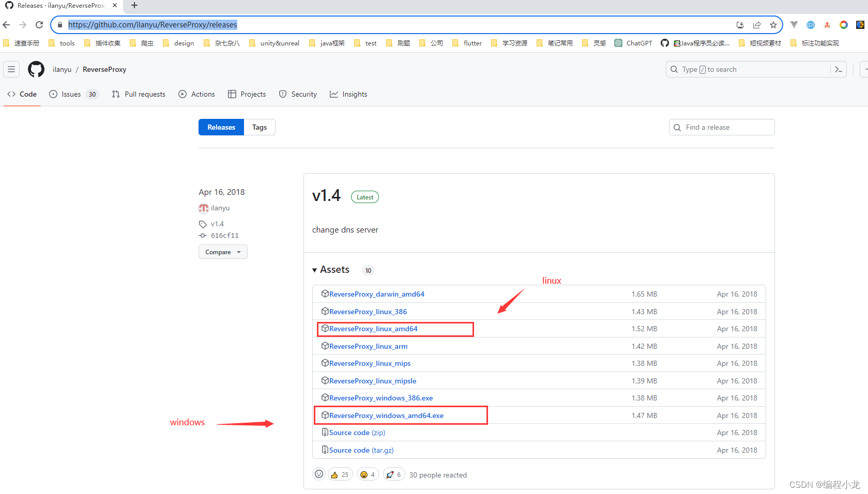Viewport: 868px width, 494px height.
Task: Download ReverseProxy_windows_386.exe
Action: [x=381, y=398]
